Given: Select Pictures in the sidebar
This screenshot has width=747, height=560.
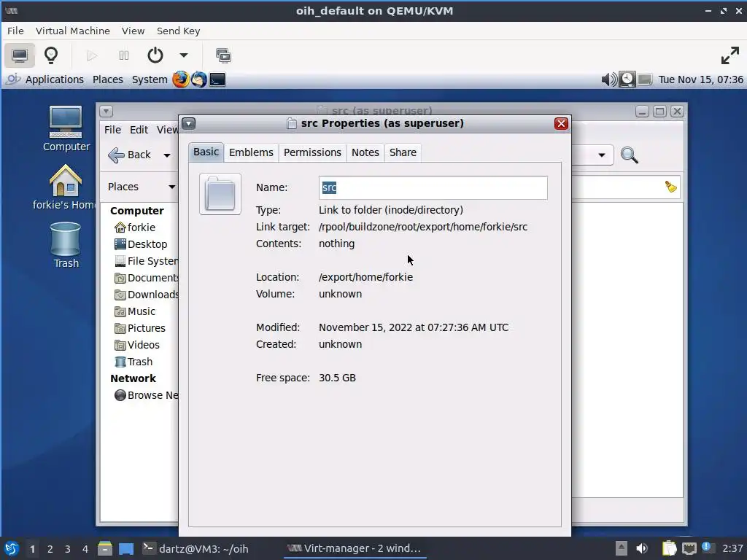Looking at the screenshot, I should [146, 328].
